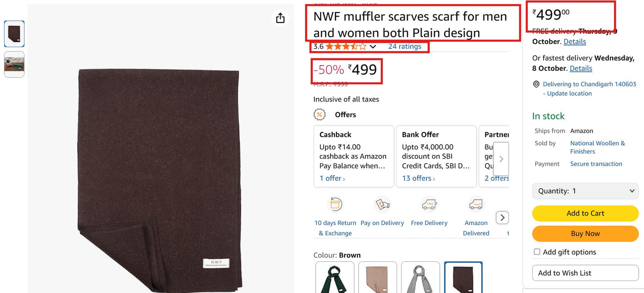Screen dimensions: 644x293
Task: Click Details next to FREE delivery date
Action: pyautogui.click(x=574, y=41)
